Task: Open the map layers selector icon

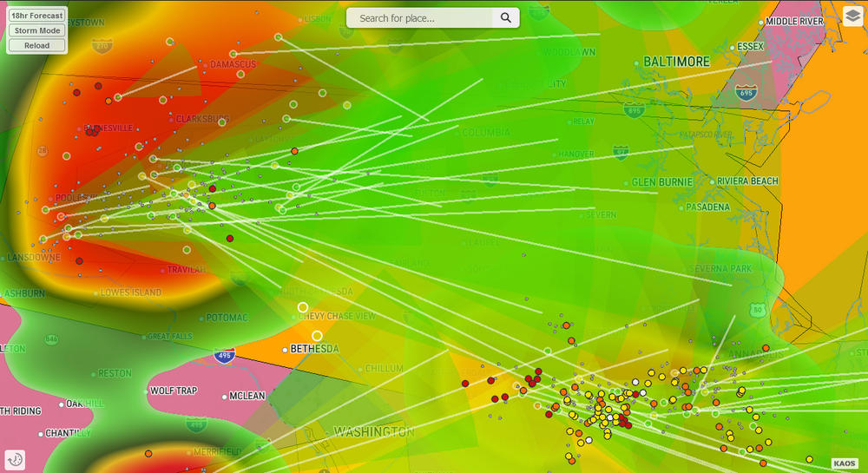Action: (853, 16)
